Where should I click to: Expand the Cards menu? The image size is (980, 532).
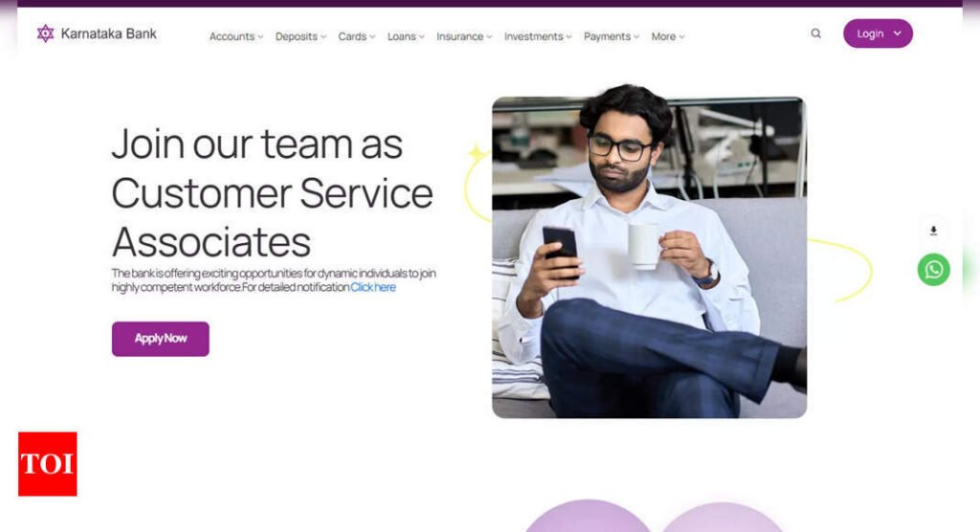pyautogui.click(x=357, y=37)
